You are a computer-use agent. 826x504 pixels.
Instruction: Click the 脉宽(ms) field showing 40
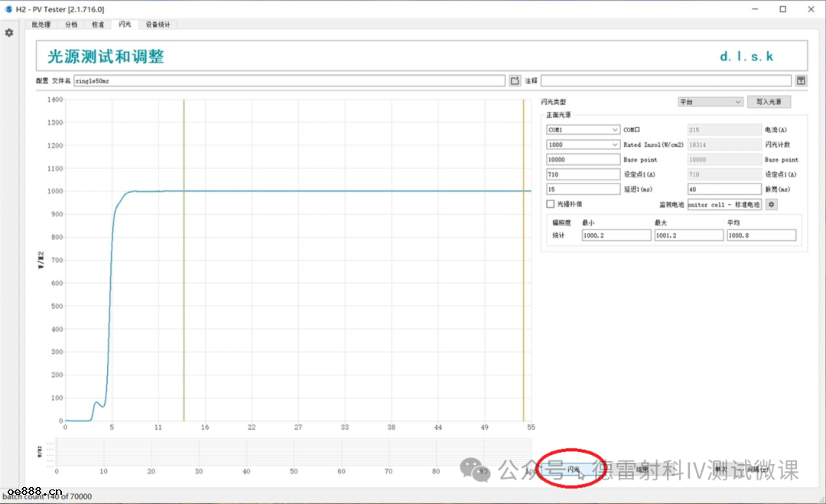pos(724,189)
